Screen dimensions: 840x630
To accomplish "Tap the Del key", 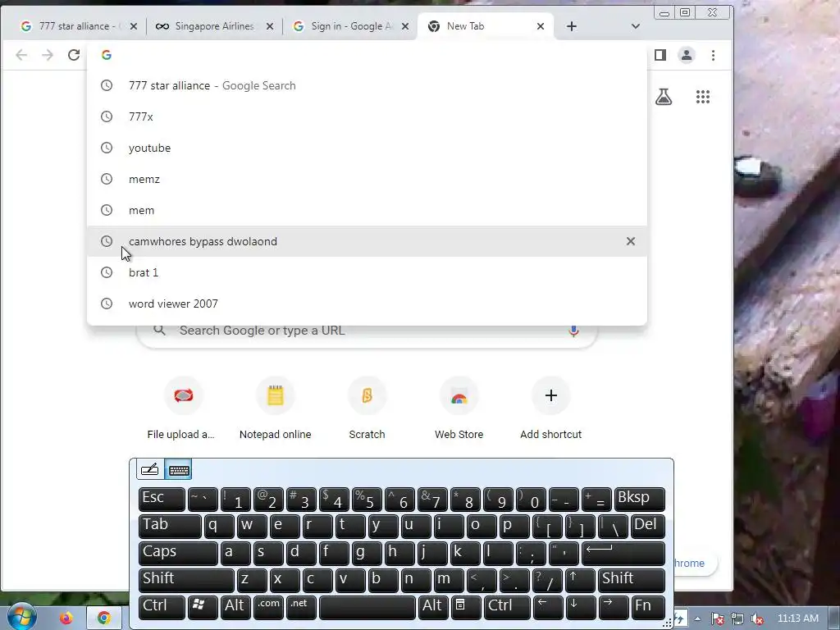I will click(x=647, y=526).
